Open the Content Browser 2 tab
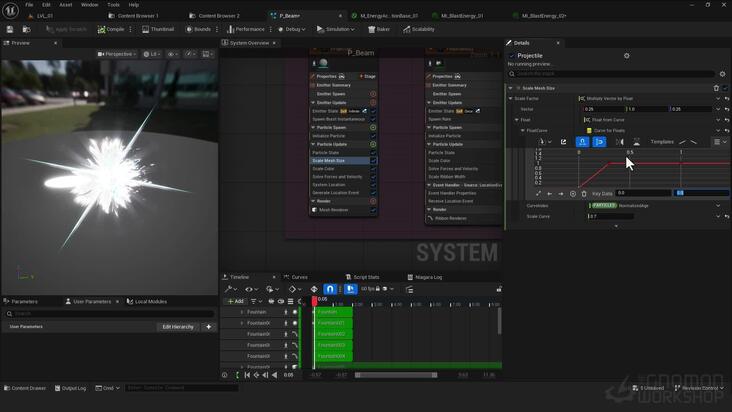 pos(215,15)
